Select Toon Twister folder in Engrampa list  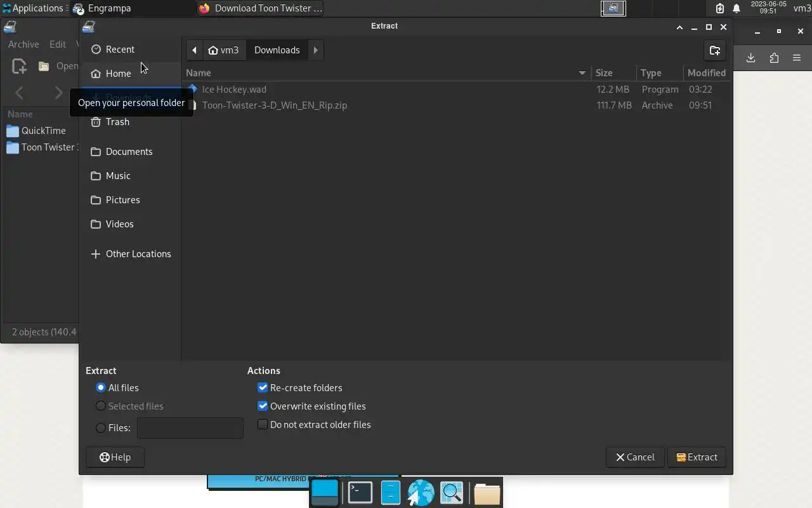pos(42,147)
